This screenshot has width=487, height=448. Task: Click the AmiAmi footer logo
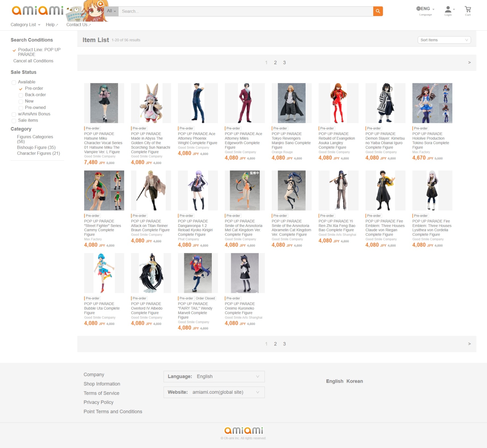pyautogui.click(x=244, y=430)
